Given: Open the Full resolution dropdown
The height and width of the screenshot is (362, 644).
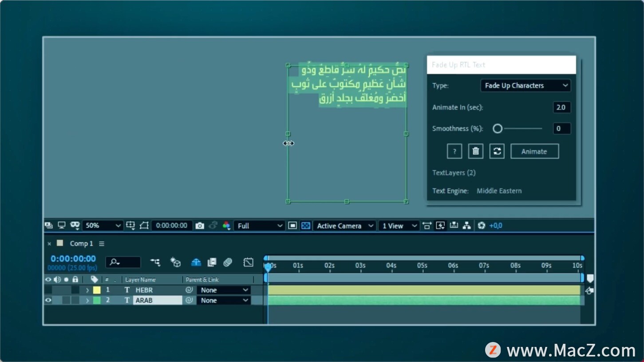Looking at the screenshot, I should 259,225.
